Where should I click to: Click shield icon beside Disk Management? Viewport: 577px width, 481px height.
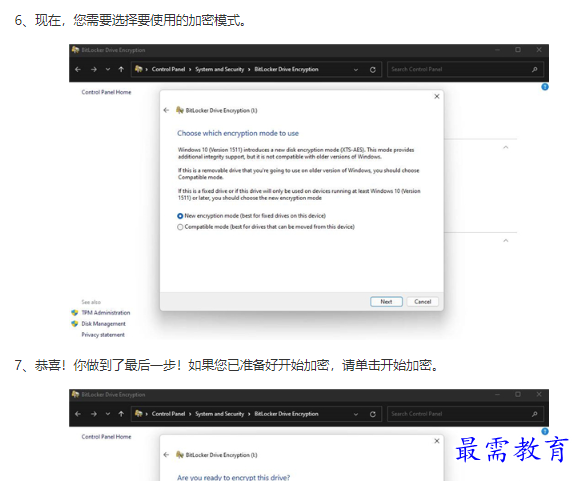[x=75, y=324]
